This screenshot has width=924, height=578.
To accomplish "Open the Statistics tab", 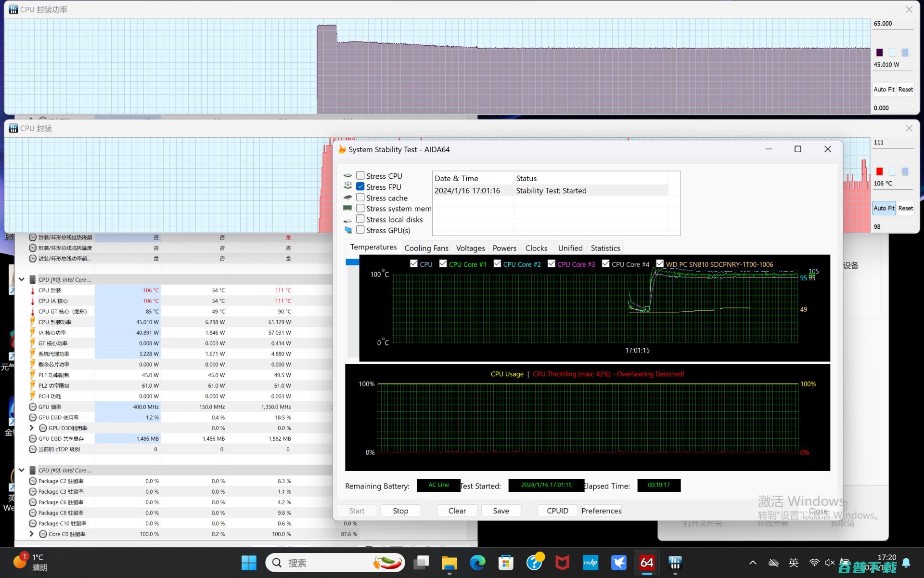I will click(605, 248).
